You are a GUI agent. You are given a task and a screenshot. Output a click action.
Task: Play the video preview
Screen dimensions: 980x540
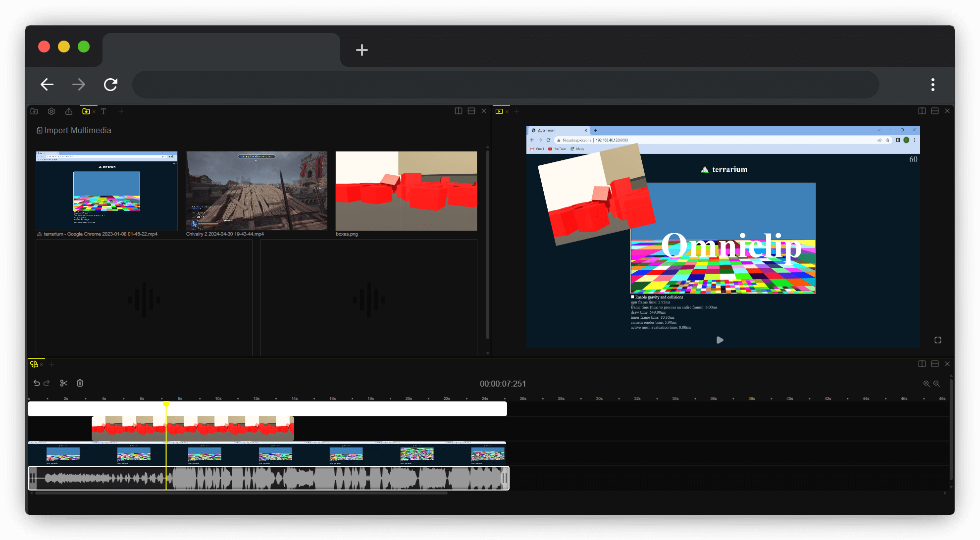pyautogui.click(x=720, y=340)
